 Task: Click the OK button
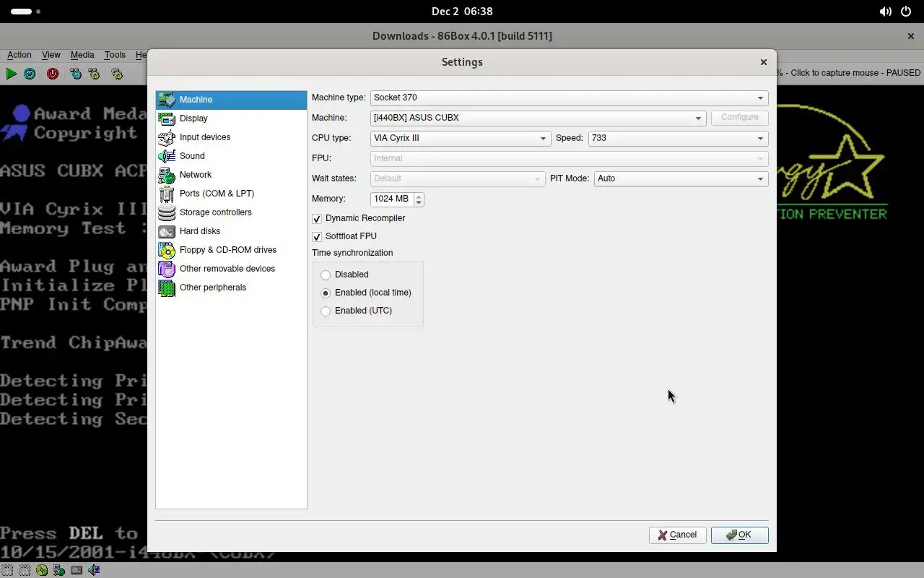pyautogui.click(x=739, y=535)
